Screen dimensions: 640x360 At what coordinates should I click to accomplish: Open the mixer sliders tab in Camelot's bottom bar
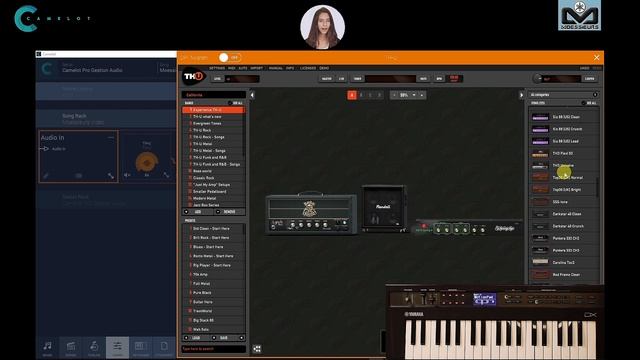(x=117, y=348)
